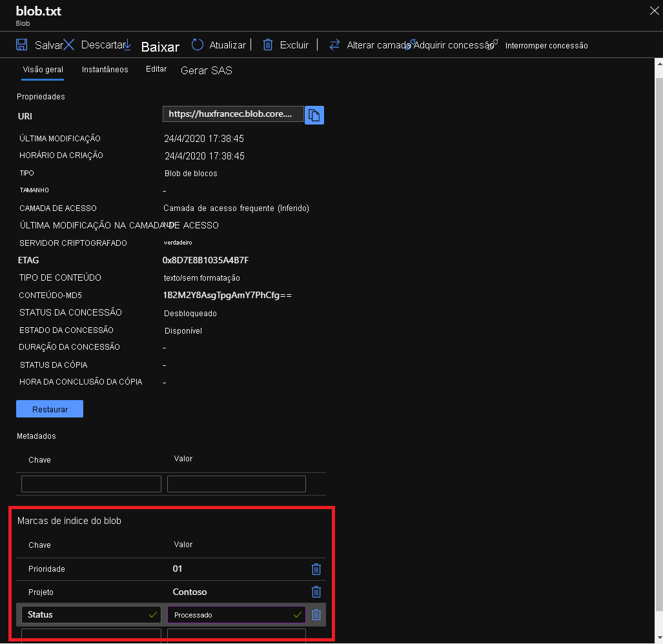Switch to the Editar tab
The height and width of the screenshot is (644, 663).
(156, 68)
